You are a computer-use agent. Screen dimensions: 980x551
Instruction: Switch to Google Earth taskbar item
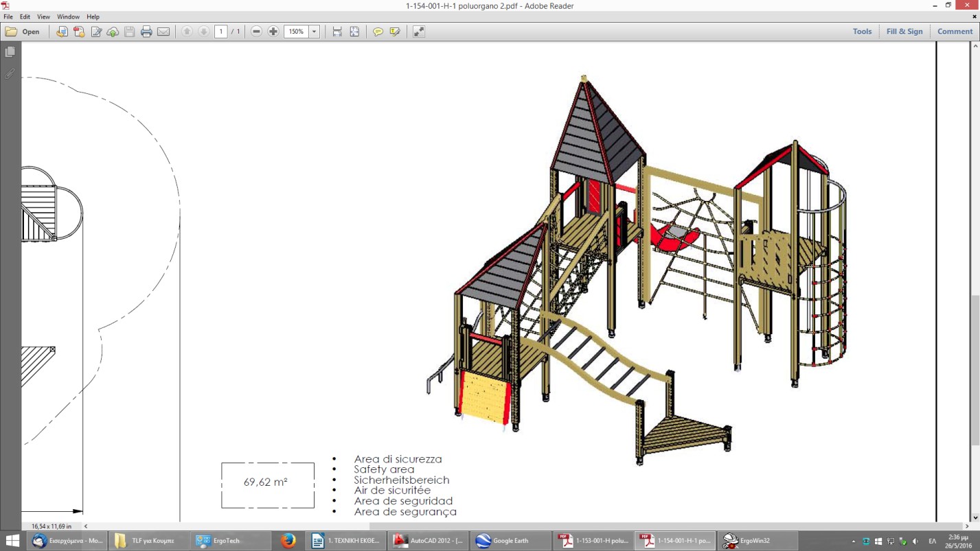click(510, 541)
